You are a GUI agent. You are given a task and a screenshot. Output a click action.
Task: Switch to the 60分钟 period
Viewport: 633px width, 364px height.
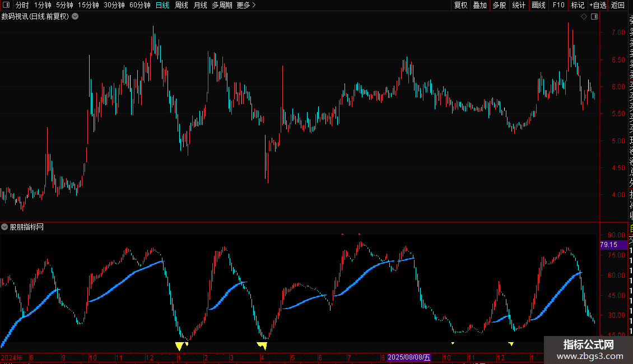[x=140, y=5]
